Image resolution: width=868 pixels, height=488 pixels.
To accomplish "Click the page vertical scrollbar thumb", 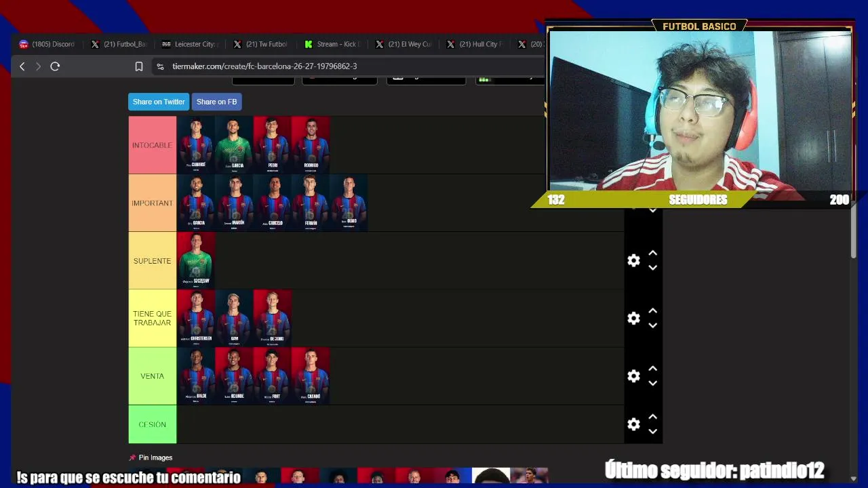I will tap(854, 232).
